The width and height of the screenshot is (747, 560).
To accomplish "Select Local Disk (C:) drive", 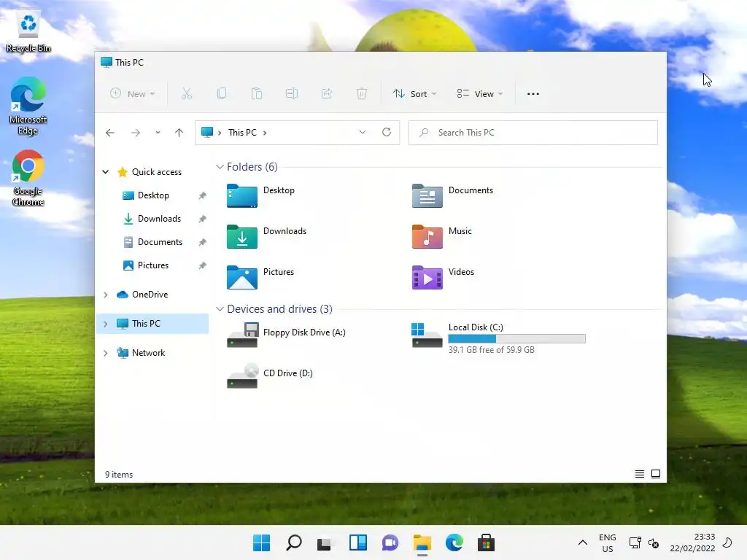I will [498, 338].
